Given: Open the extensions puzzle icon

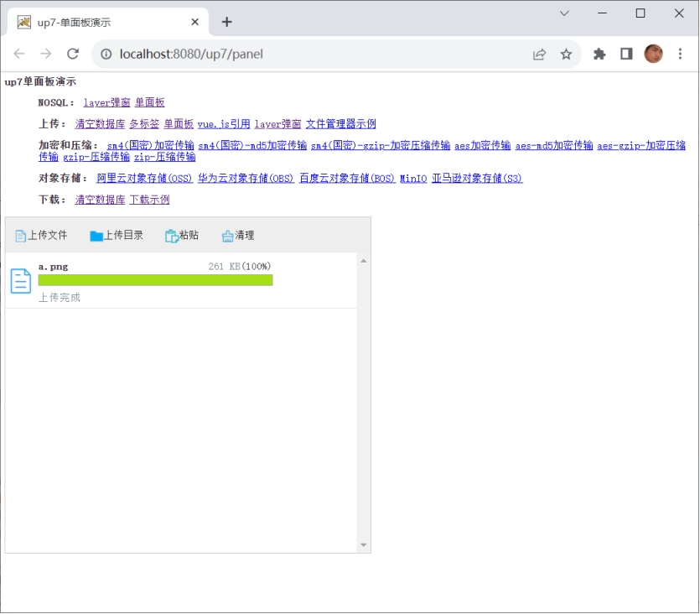Looking at the screenshot, I should (599, 54).
